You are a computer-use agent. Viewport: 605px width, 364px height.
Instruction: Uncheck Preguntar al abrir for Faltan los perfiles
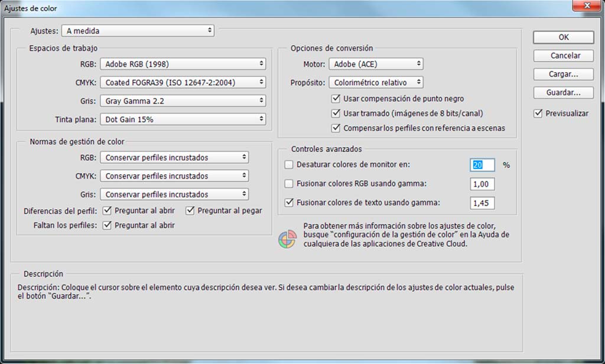107,225
